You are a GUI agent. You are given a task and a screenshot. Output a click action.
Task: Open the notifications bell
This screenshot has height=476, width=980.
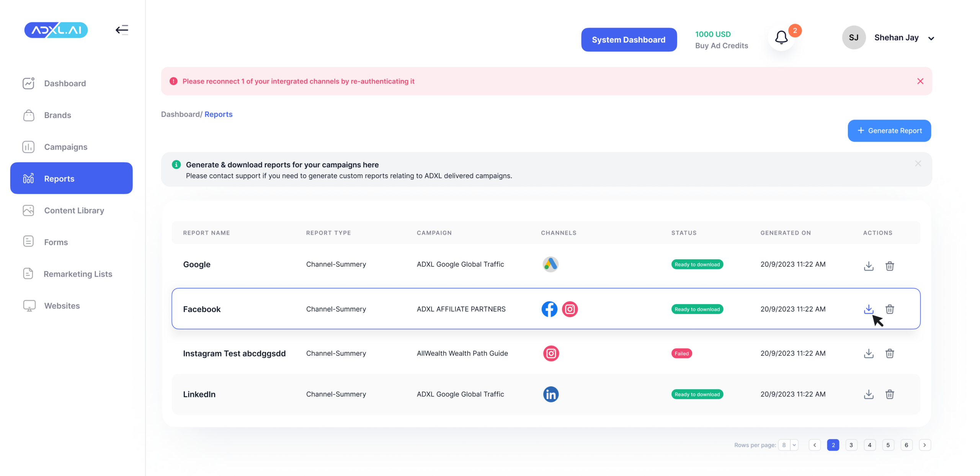[781, 38]
